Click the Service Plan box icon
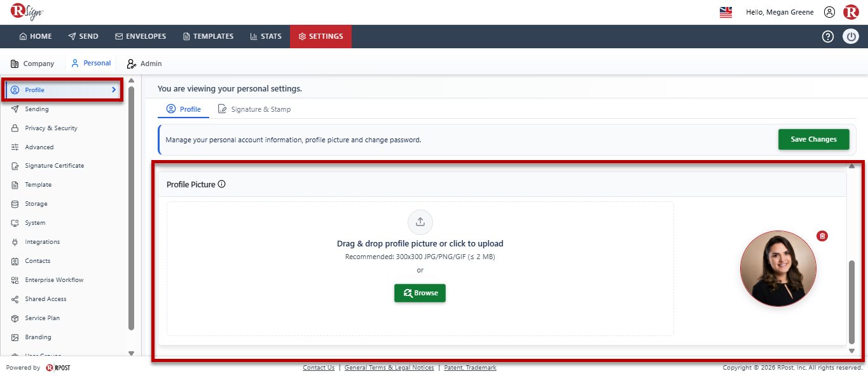Viewport: 868px width, 376px height. point(15,318)
